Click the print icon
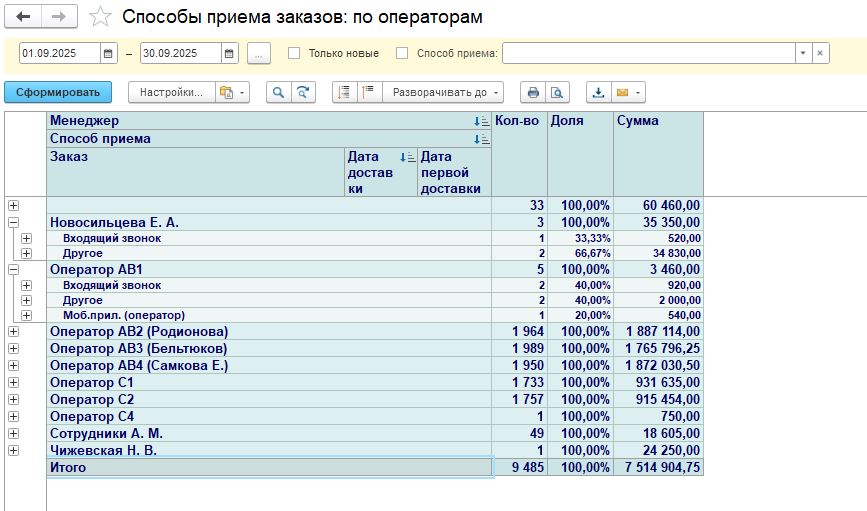 533,92
